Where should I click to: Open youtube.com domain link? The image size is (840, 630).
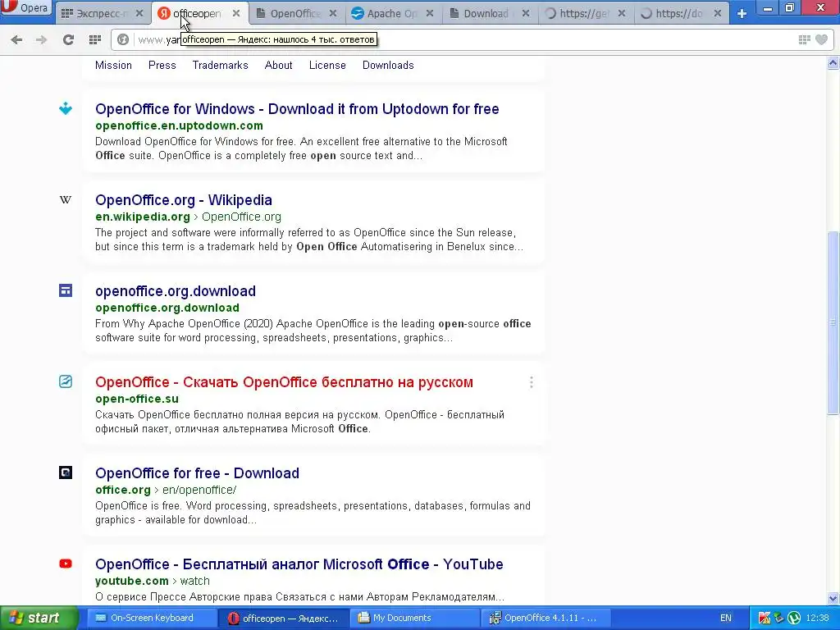coord(132,581)
